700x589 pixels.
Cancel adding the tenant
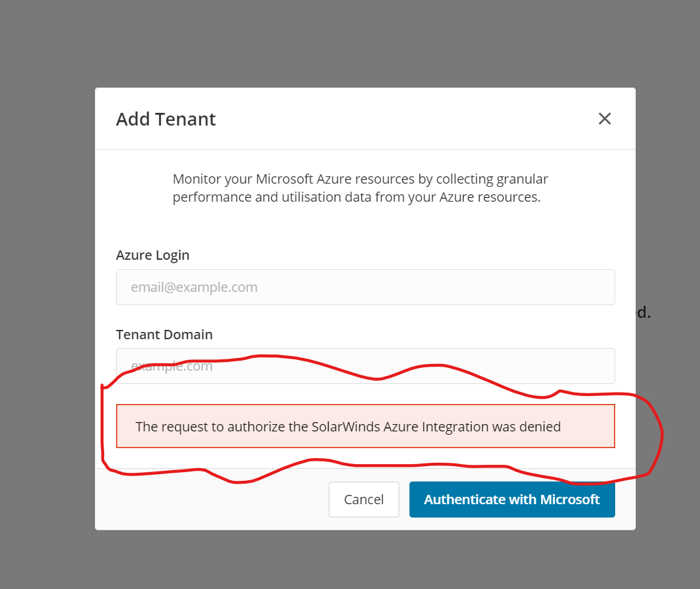(363, 500)
